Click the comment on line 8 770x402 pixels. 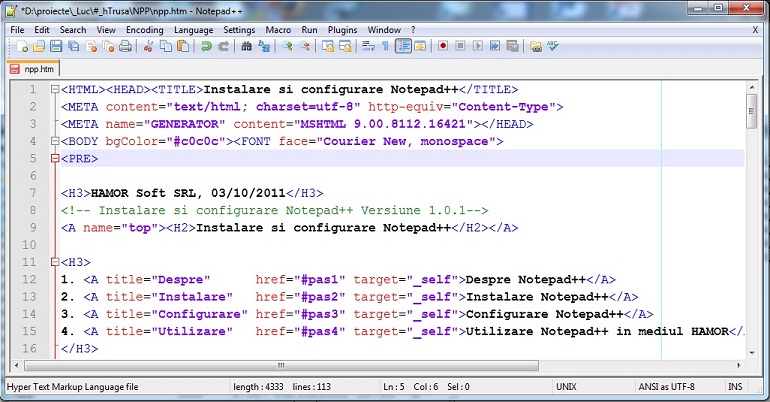[275, 210]
